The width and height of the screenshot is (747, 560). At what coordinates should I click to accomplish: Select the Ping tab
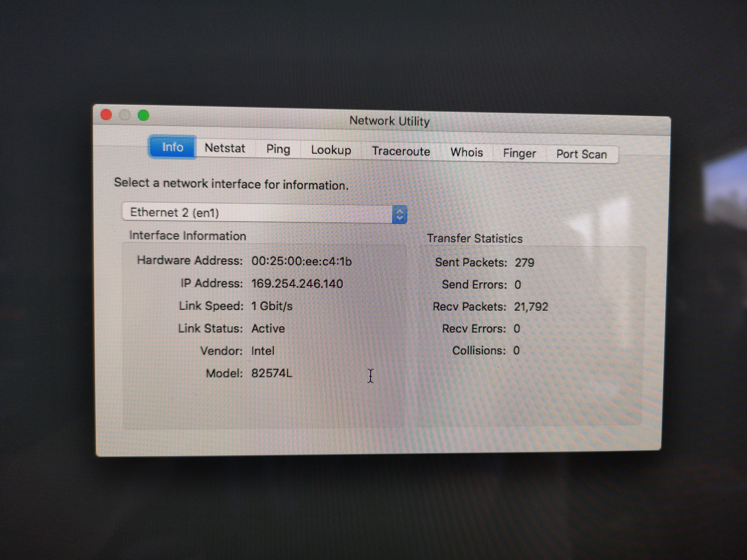point(278,149)
